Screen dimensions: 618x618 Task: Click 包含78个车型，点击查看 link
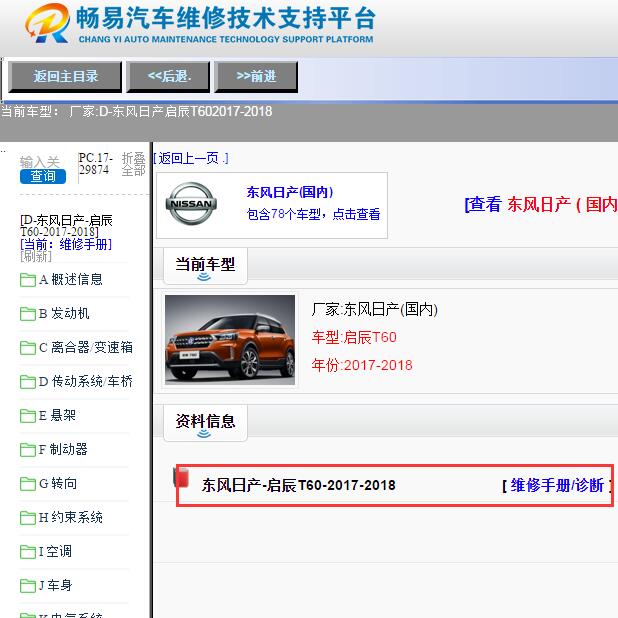[x=313, y=214]
